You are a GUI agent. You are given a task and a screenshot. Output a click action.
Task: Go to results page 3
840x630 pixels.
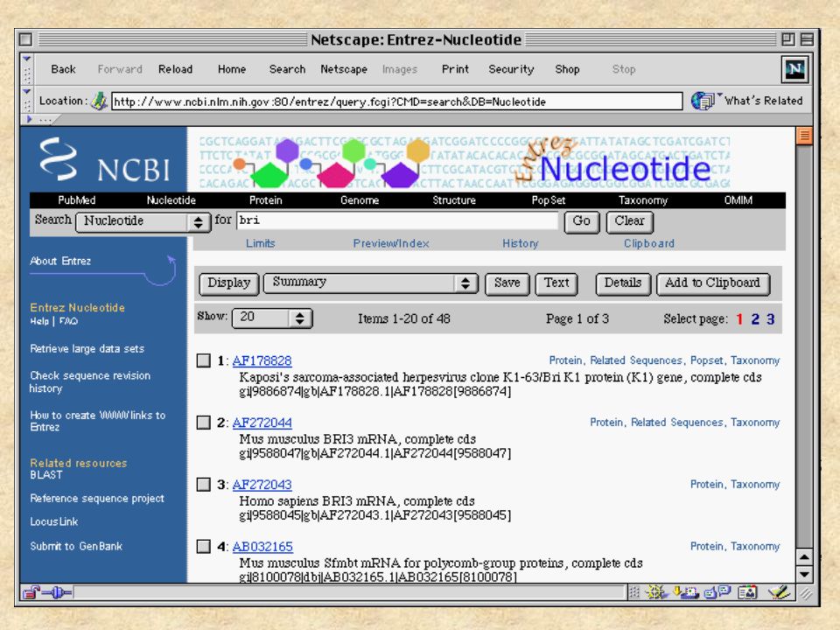[x=770, y=319]
